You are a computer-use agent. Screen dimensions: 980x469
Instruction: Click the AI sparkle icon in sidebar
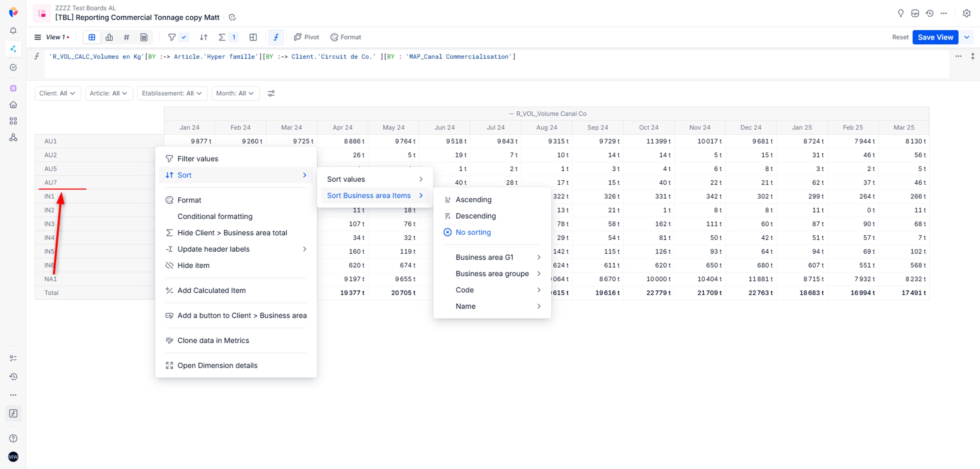pyautogui.click(x=13, y=49)
